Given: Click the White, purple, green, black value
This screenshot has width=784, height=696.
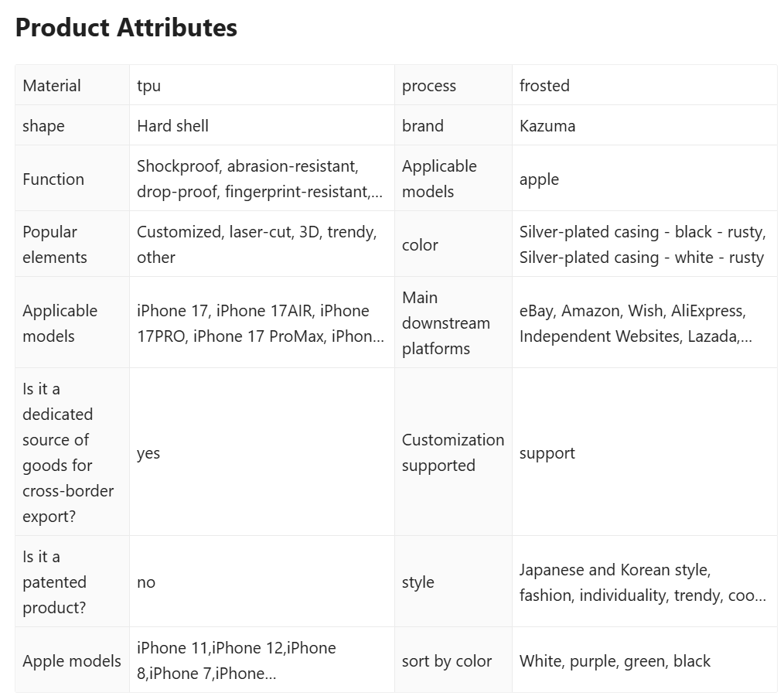Looking at the screenshot, I should 615,661.
